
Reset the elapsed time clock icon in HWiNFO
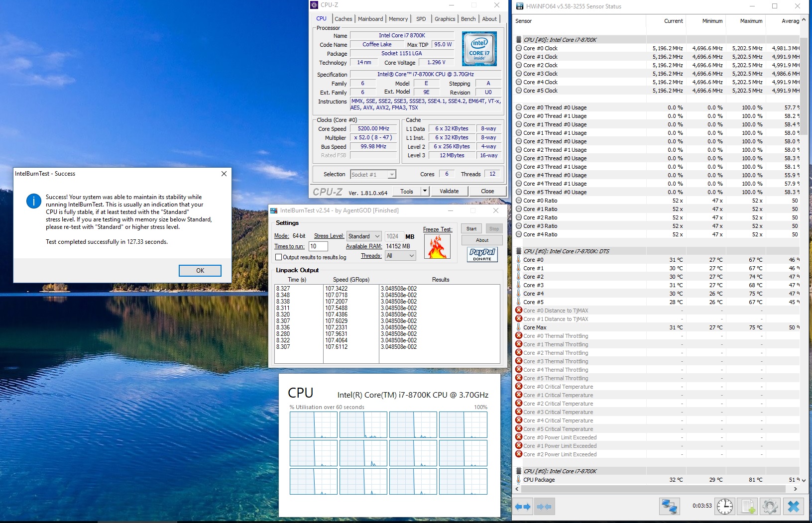[x=725, y=507]
